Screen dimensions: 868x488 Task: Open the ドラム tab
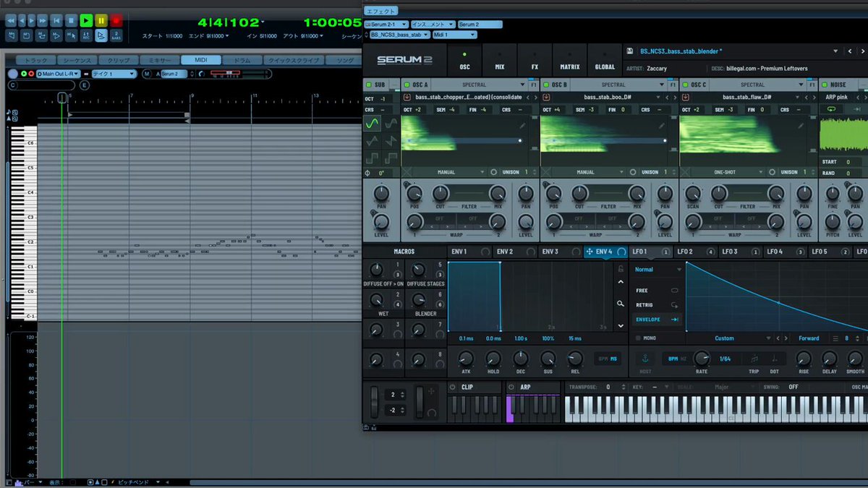[x=242, y=61]
